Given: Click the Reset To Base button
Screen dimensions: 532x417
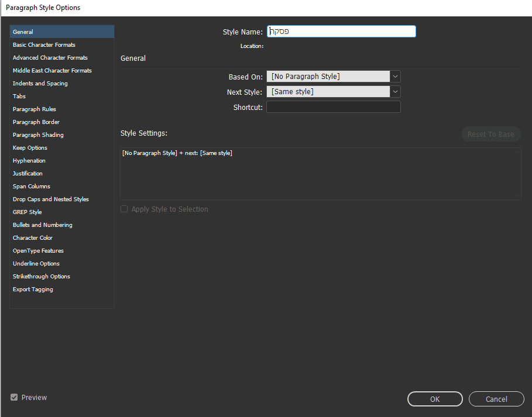Looking at the screenshot, I should (491, 135).
